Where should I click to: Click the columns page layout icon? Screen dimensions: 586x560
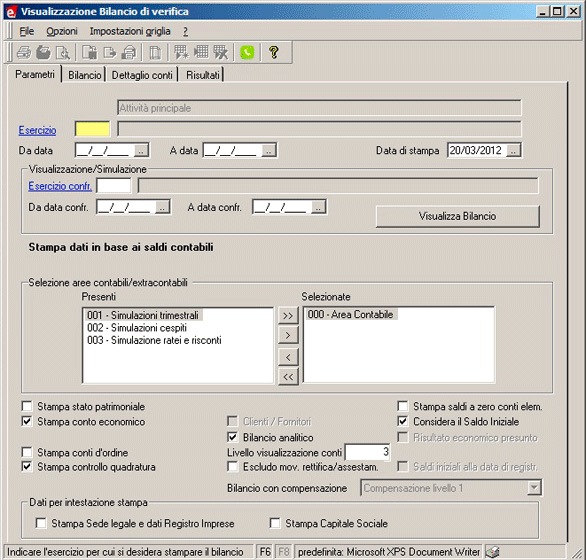tap(155, 52)
